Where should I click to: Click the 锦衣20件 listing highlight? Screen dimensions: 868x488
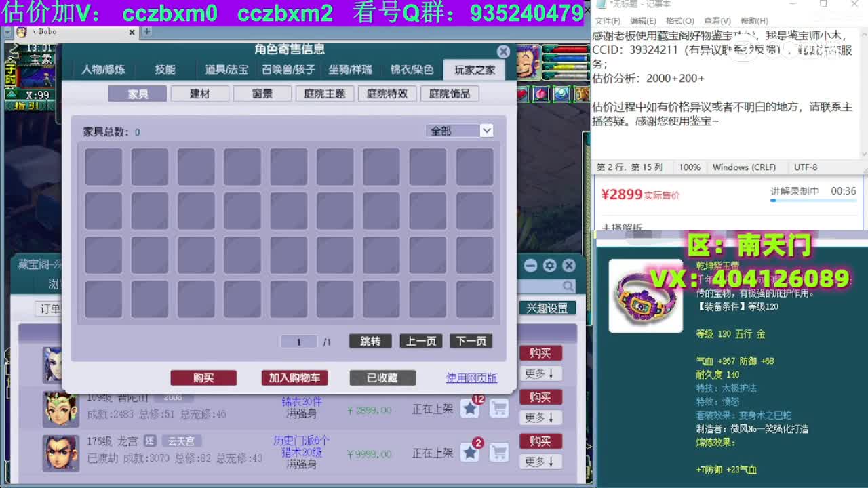(302, 402)
